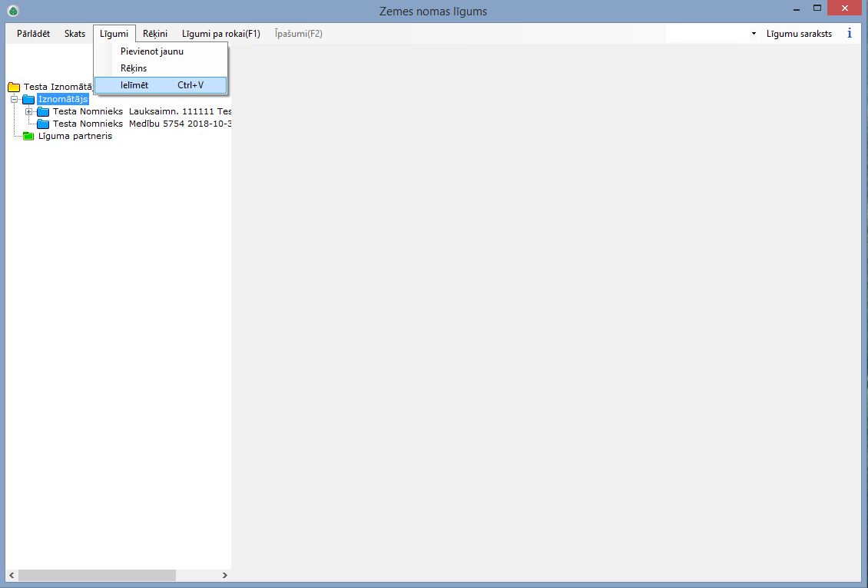Click the tree panel horizontal scrollbar right arrow

click(x=224, y=575)
